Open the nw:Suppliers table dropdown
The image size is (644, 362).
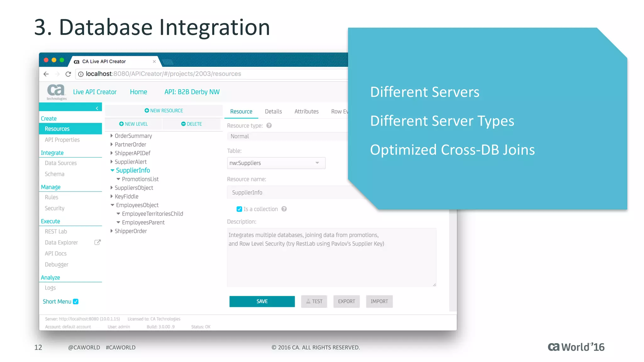[x=276, y=163]
